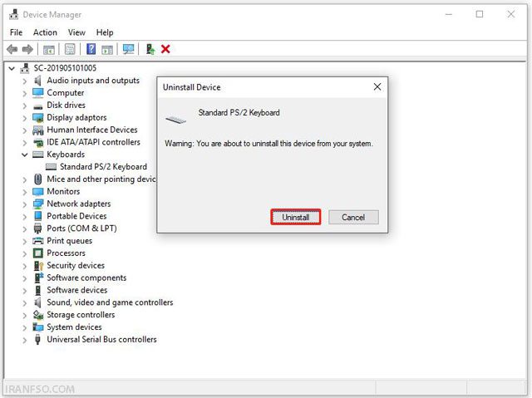The width and height of the screenshot is (532, 398).
Task: Select the Storage controllers label
Action: [81, 315]
